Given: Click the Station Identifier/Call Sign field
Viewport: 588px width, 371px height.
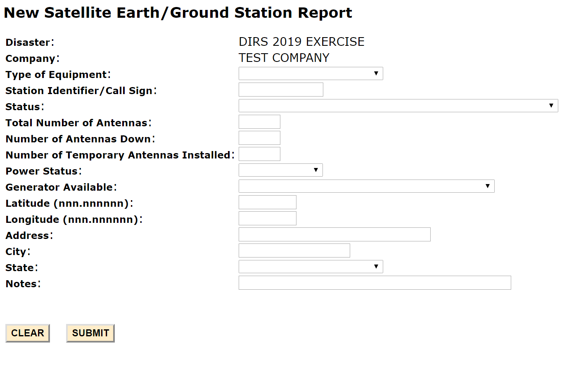Looking at the screenshot, I should click(x=281, y=90).
